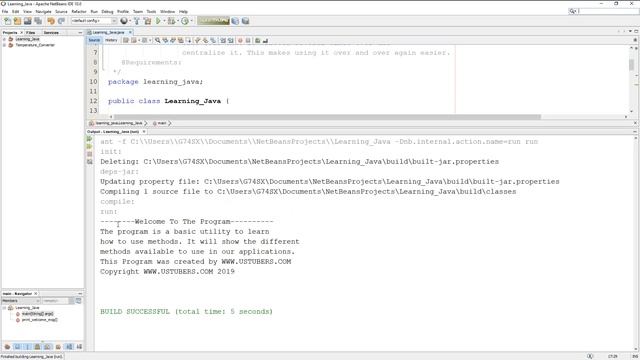Collapse the Learning_Java class node in Navigator

pos(4,308)
